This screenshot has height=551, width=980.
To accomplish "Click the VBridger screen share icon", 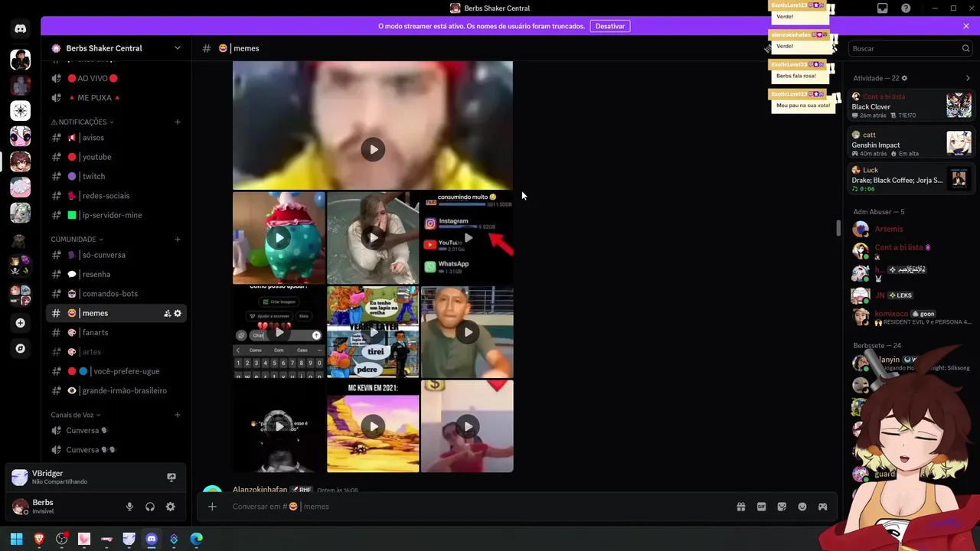I will [x=171, y=477].
